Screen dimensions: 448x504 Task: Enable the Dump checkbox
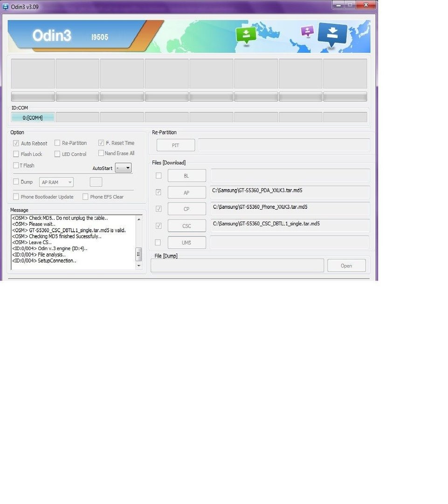pos(16,182)
